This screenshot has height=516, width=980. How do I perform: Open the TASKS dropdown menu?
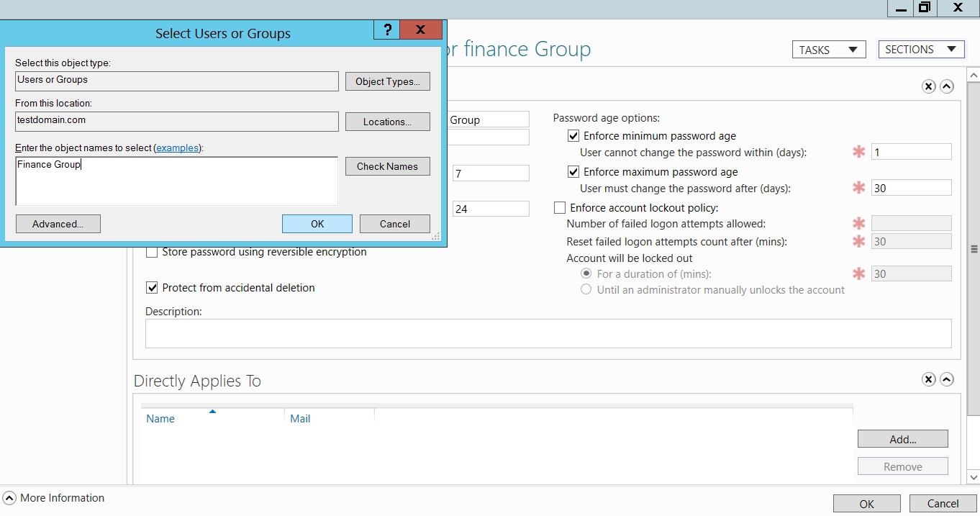point(828,50)
